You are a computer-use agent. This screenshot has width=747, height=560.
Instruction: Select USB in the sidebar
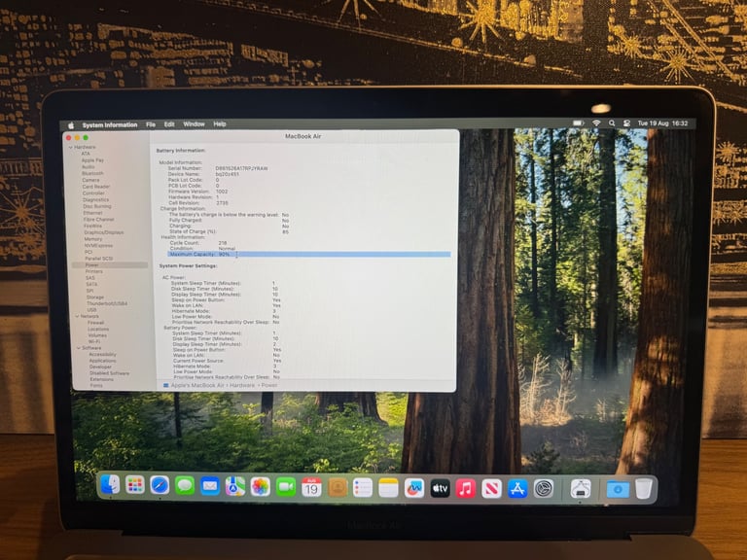point(91,310)
